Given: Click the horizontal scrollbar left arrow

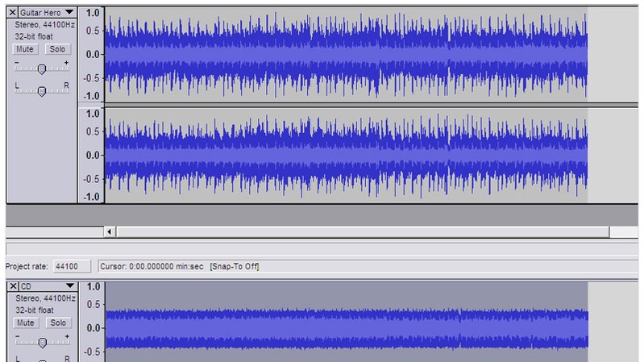Looking at the screenshot, I should [110, 232].
